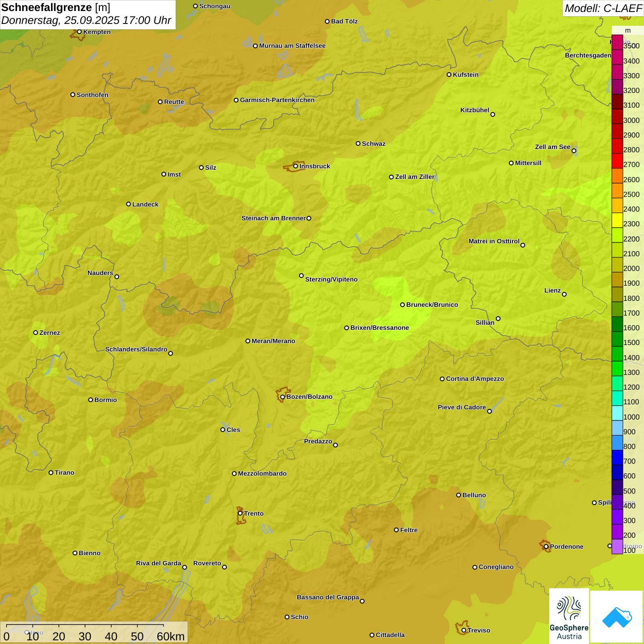
Task: Click the Bormio location dot
Action: click(x=91, y=400)
